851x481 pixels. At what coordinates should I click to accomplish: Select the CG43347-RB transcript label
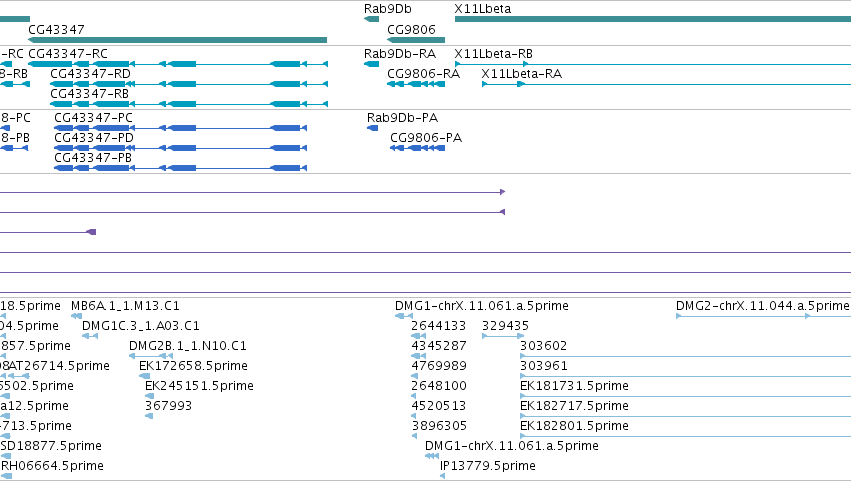click(90, 93)
